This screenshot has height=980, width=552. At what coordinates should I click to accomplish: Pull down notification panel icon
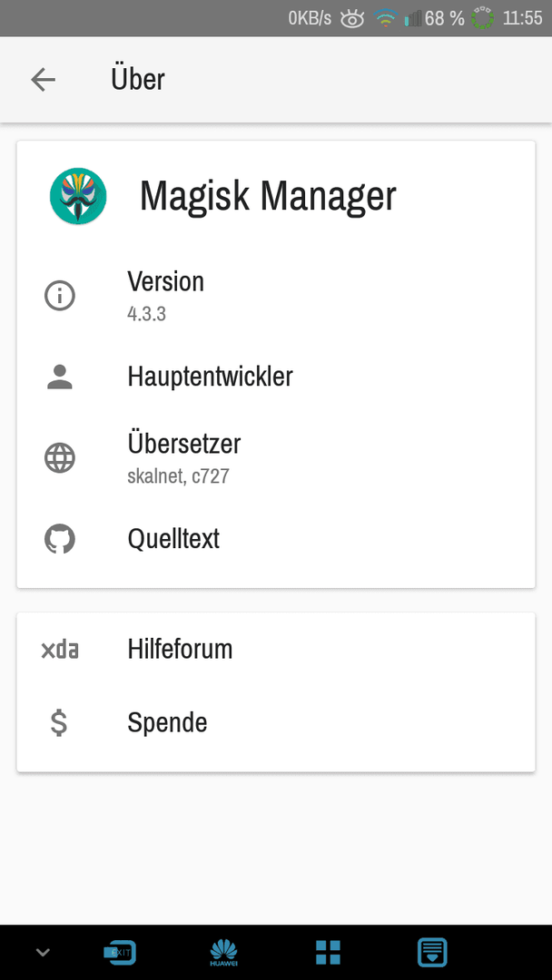(432, 953)
